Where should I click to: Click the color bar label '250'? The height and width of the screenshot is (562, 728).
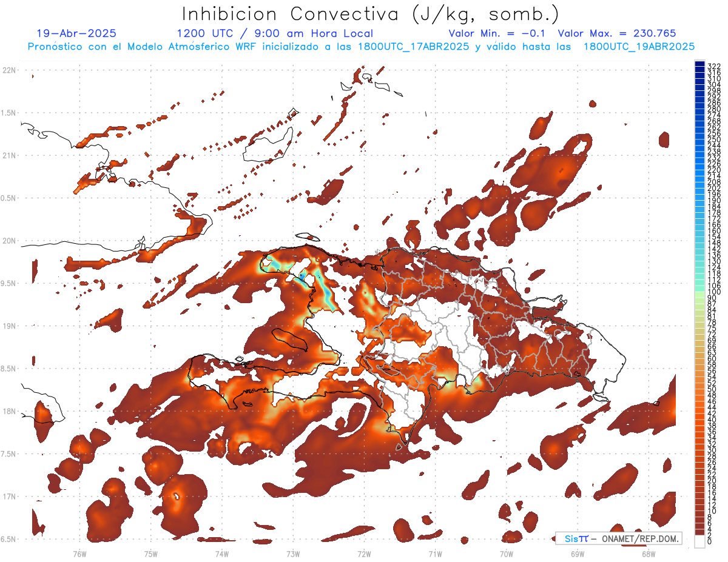[713, 139]
